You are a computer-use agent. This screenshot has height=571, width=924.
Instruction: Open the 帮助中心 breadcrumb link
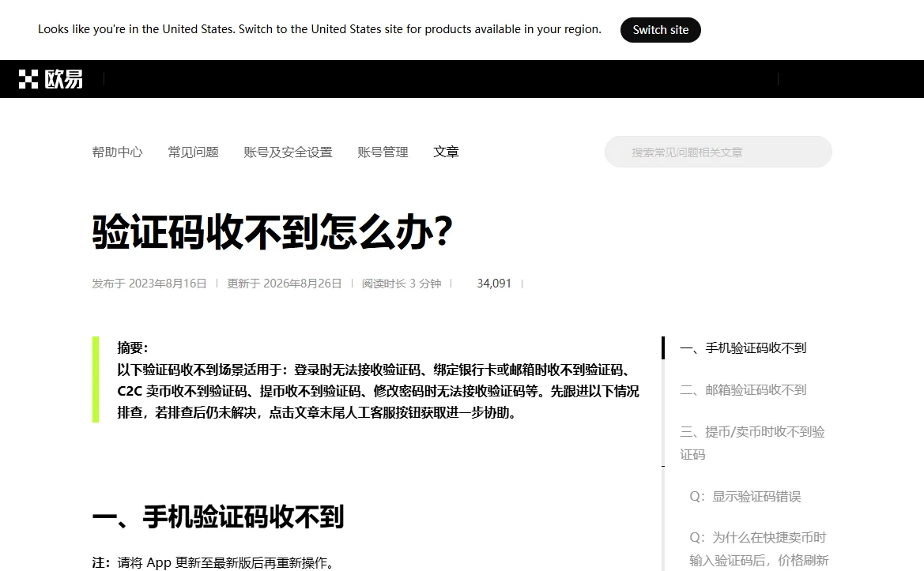pyautogui.click(x=117, y=152)
